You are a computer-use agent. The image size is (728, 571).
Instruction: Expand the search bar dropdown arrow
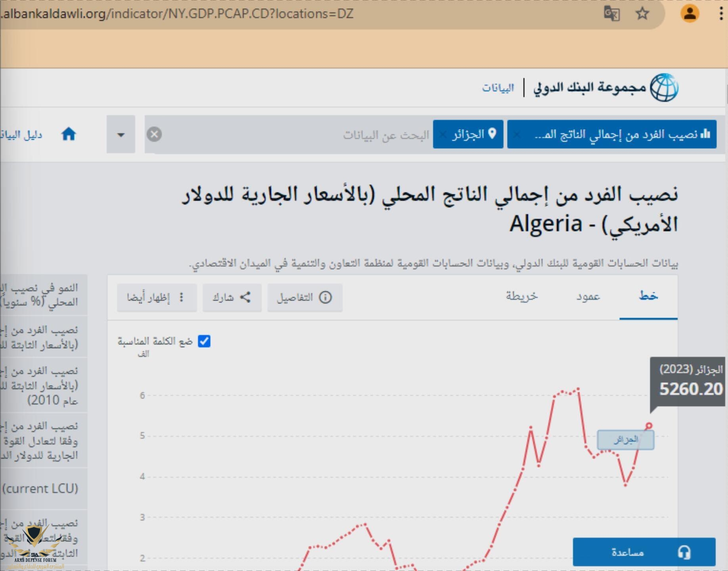coord(121,135)
